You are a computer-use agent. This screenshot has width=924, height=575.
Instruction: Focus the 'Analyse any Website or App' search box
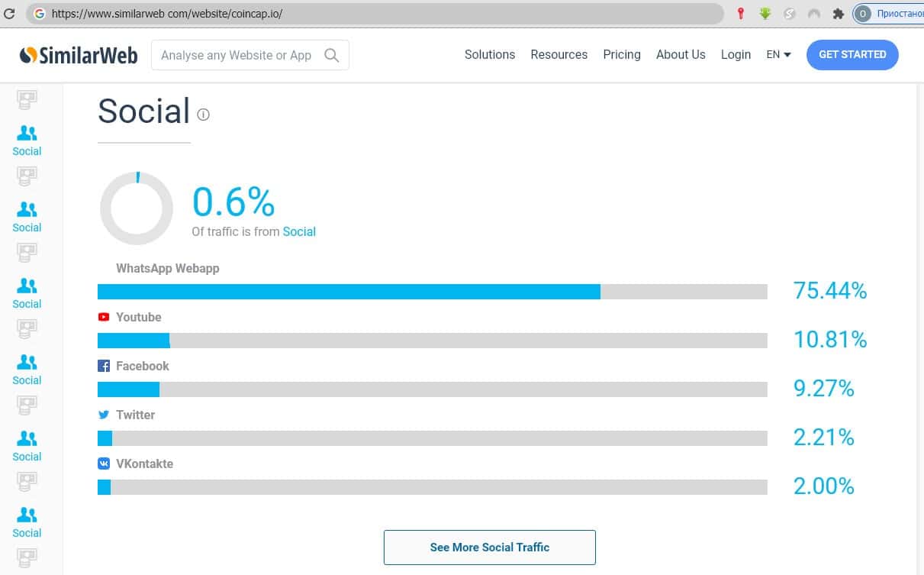click(250, 55)
